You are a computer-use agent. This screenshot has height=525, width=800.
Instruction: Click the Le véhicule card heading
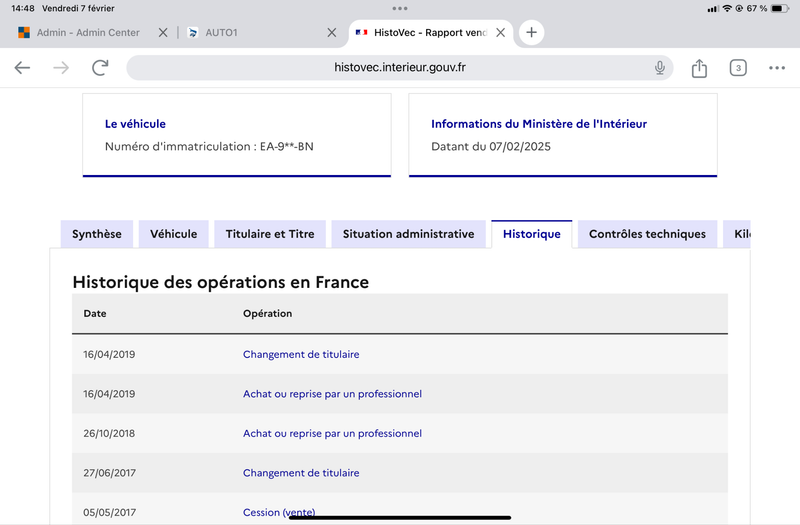pos(135,124)
